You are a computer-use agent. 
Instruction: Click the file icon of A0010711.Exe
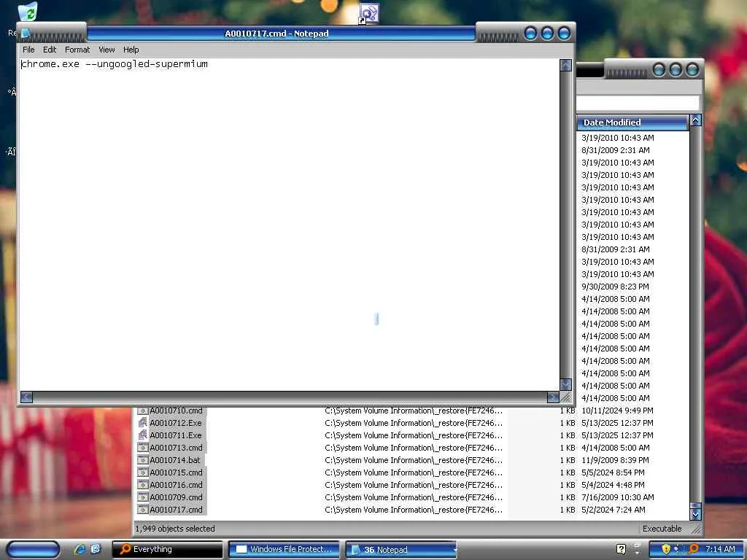pos(142,435)
